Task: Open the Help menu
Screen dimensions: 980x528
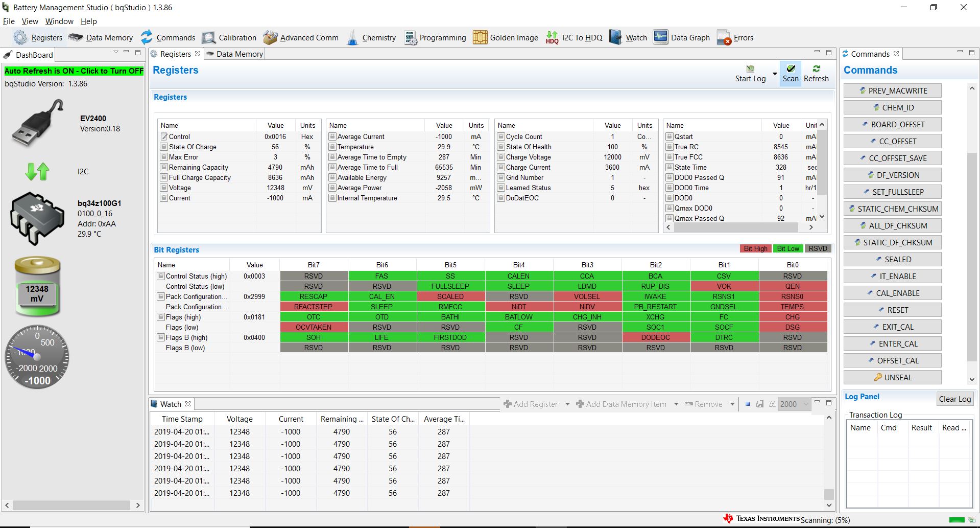Action: tap(88, 21)
